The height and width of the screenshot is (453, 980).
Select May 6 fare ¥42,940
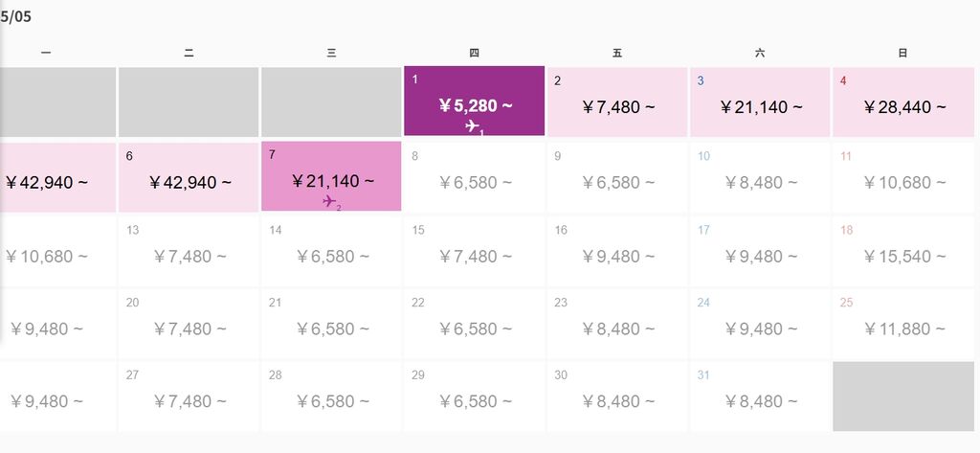tap(189, 178)
